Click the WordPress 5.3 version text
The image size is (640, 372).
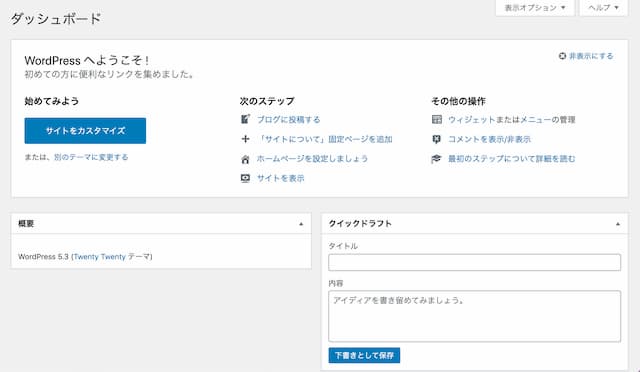[x=43, y=256]
